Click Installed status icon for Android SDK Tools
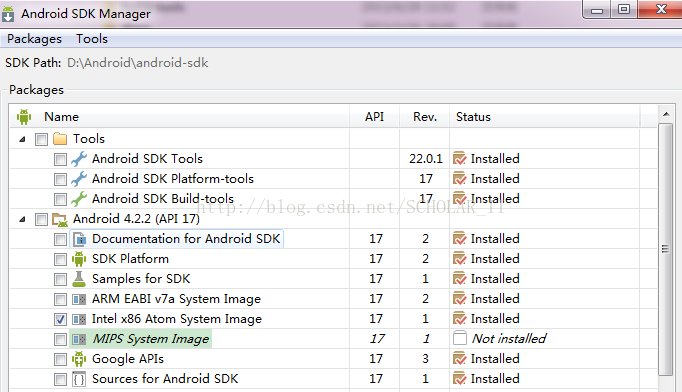 coord(459,159)
